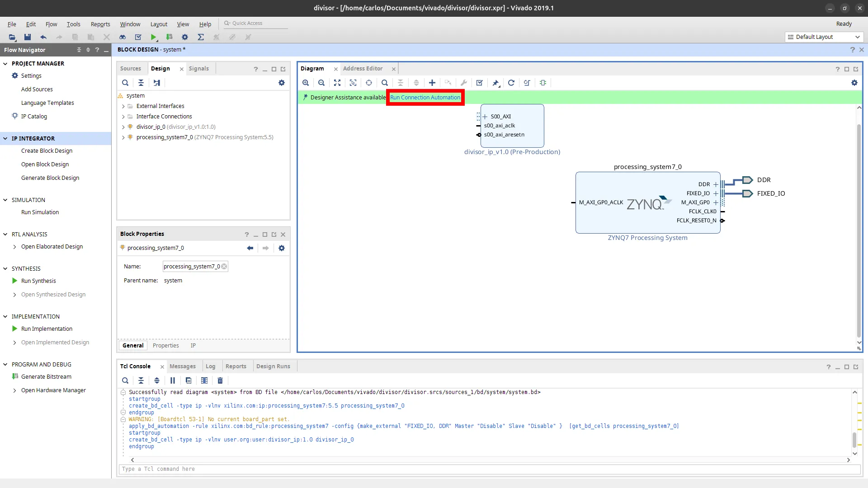Open the Tools menu
The width and height of the screenshot is (868, 488).
pyautogui.click(x=73, y=24)
